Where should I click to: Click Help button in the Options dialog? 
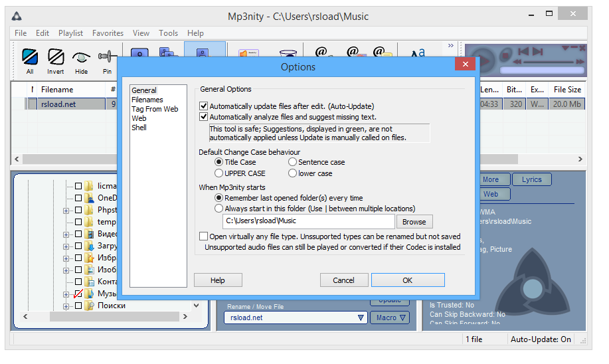218,280
